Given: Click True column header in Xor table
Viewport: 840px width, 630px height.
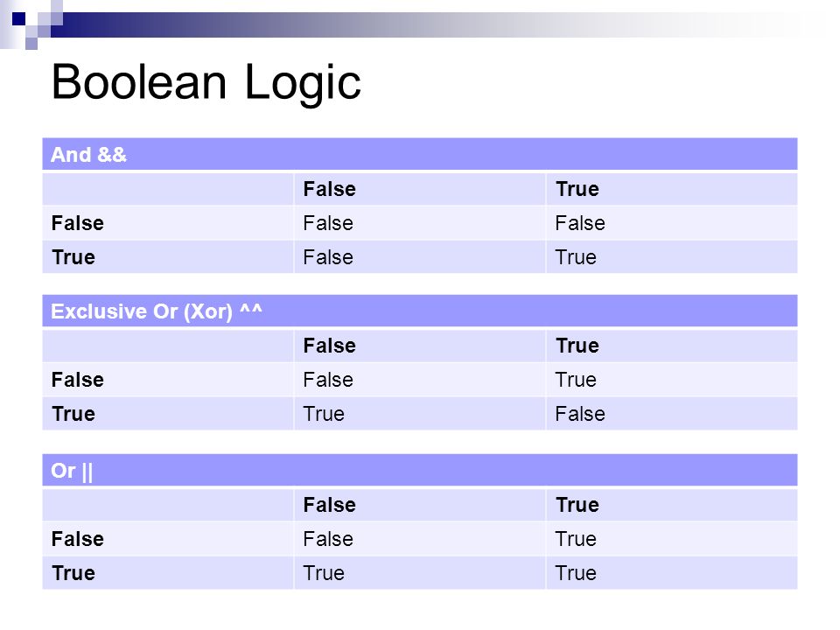Looking at the screenshot, I should point(577,346).
